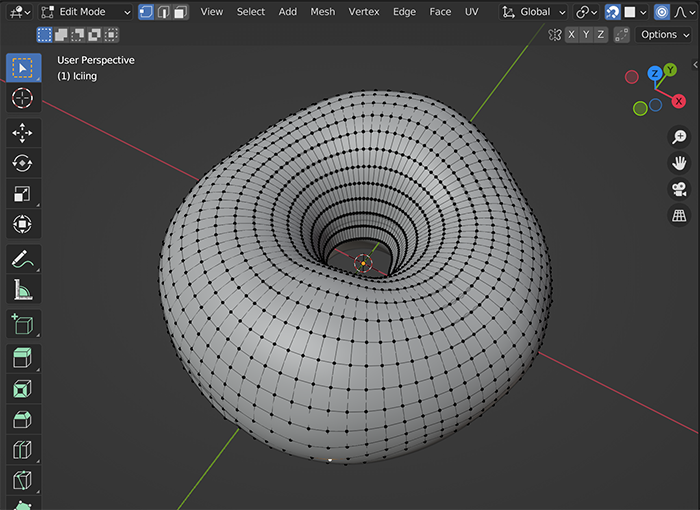Open the Options dropdown
This screenshot has width=700, height=510.
click(x=663, y=35)
